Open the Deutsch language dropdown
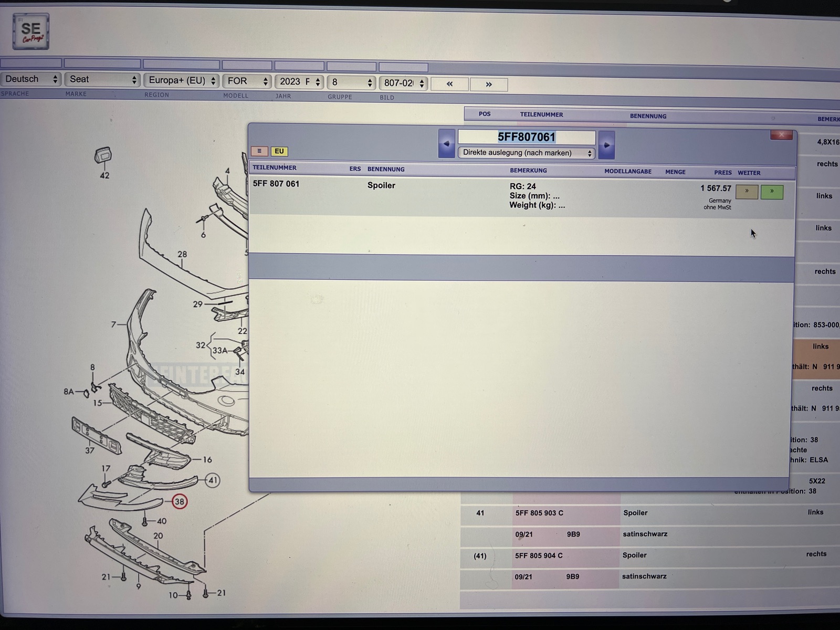The image size is (840, 630). (x=31, y=79)
